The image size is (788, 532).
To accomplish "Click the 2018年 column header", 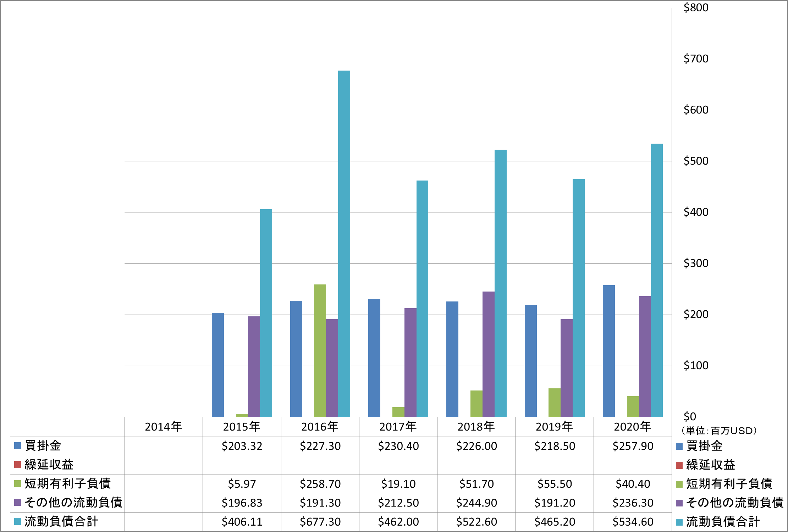I will tap(476, 427).
